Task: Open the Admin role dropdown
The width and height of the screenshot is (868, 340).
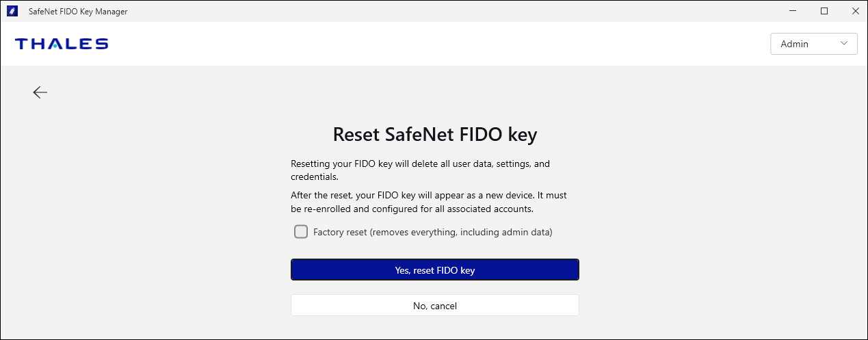Action: [813, 44]
